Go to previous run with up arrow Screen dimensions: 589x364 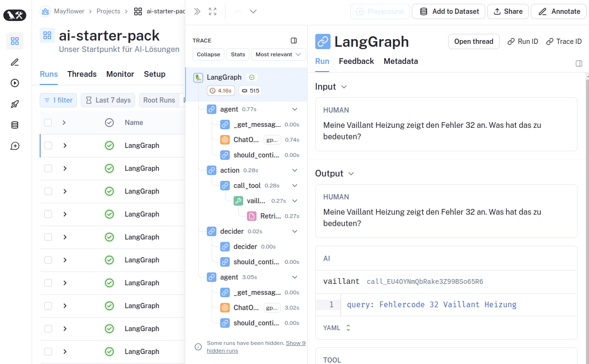[x=238, y=11]
